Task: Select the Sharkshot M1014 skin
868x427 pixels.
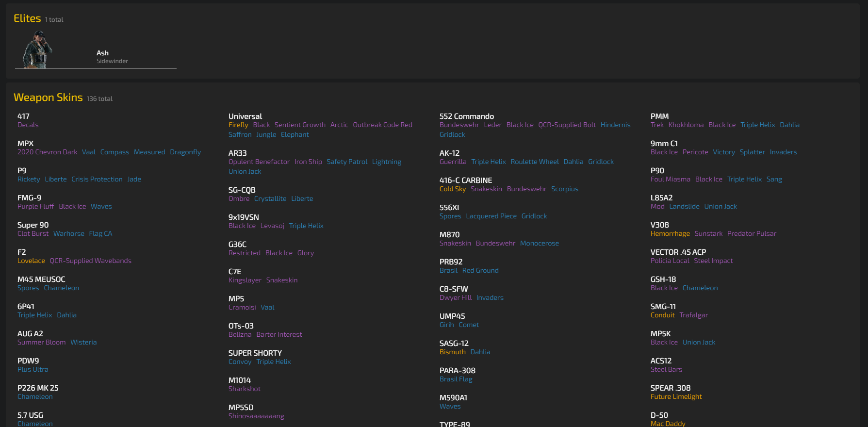Action: point(245,389)
